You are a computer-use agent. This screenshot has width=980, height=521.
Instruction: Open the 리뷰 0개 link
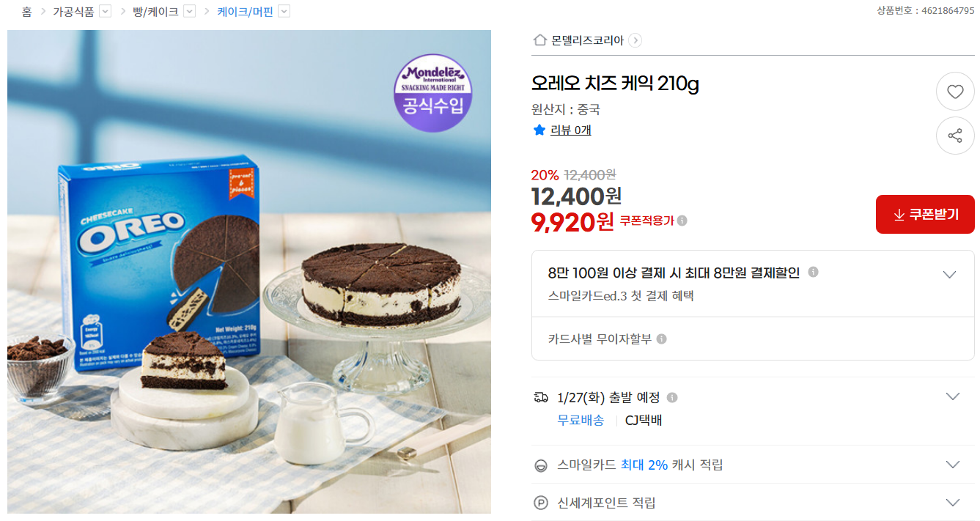pos(571,130)
